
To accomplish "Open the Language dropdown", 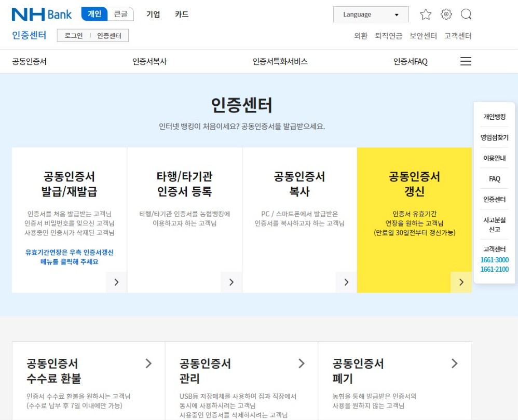I will 371,15.
